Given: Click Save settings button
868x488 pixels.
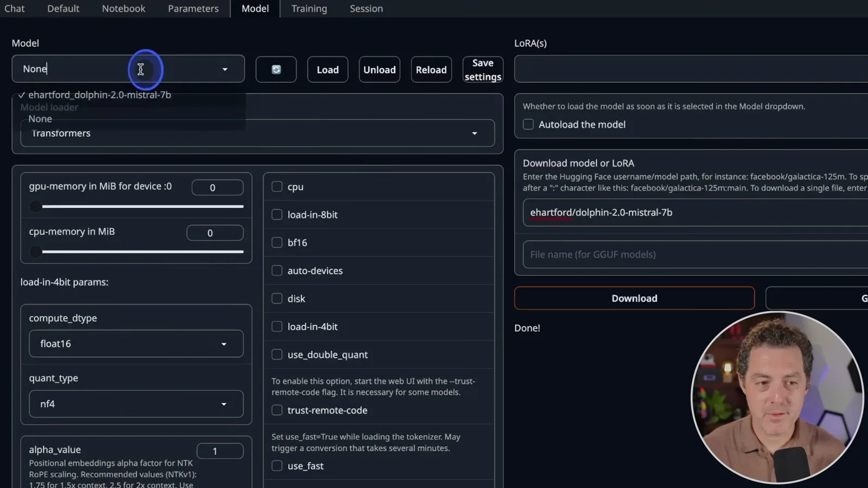Looking at the screenshot, I should pyautogui.click(x=483, y=69).
